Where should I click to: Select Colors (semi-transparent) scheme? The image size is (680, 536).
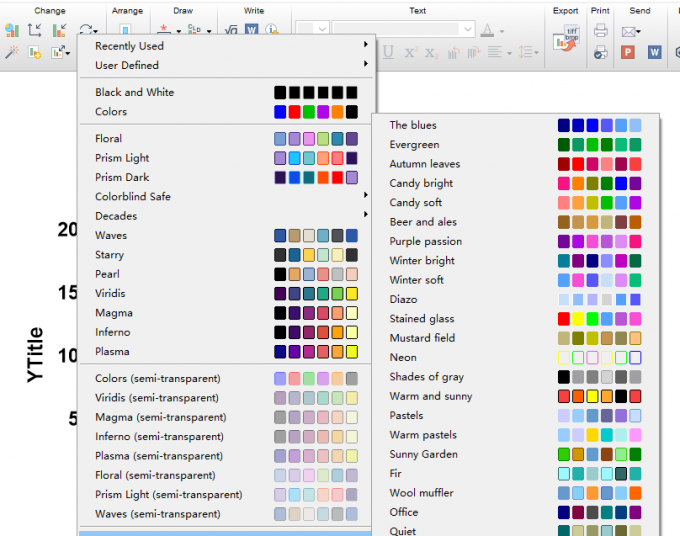(x=226, y=378)
